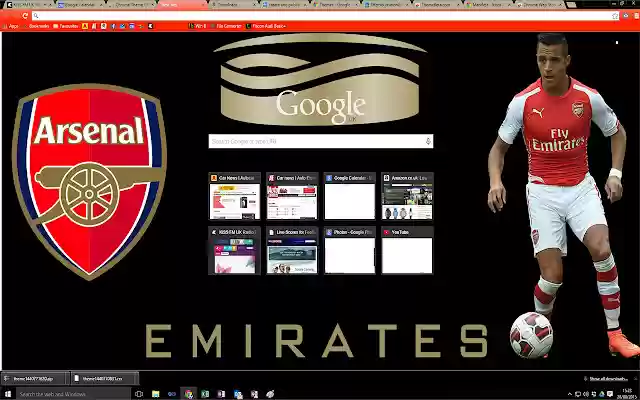The width and height of the screenshot is (640, 400).
Task: Open Chrome from the taskbar
Action: click(189, 394)
